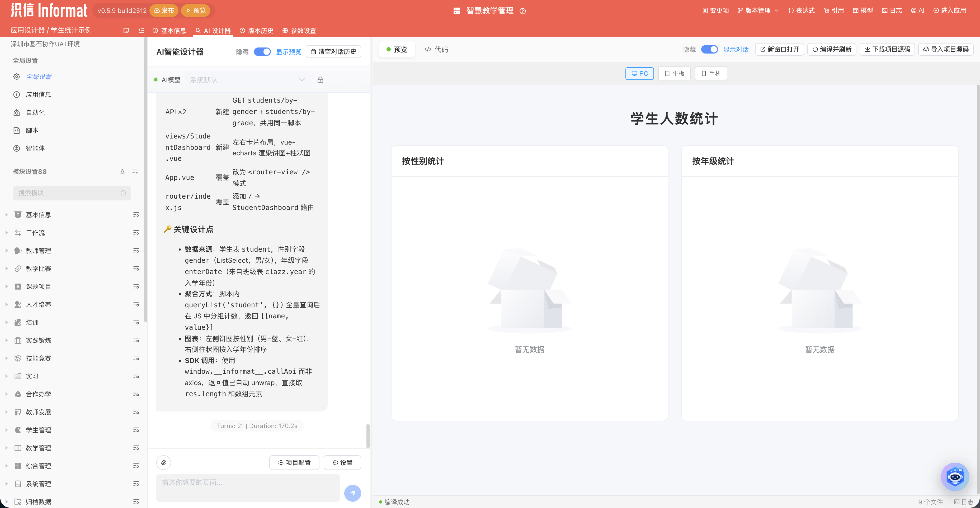Open the AI模型 系统默认 dropdown
The width and height of the screenshot is (980, 508).
[247, 80]
